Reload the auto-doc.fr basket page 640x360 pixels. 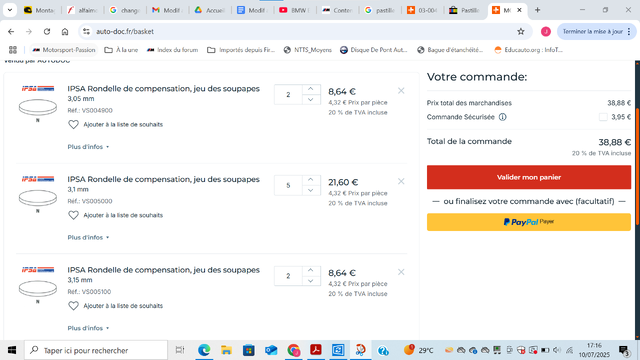(47, 31)
